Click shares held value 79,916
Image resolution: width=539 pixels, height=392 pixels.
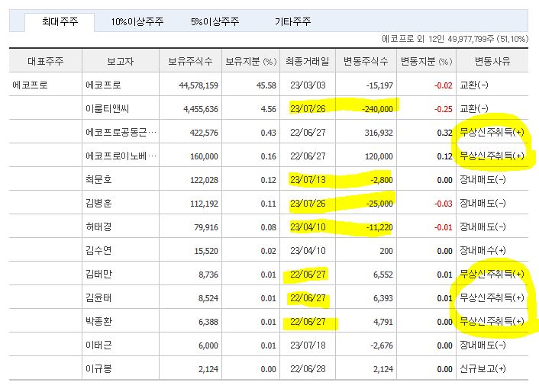206,227
